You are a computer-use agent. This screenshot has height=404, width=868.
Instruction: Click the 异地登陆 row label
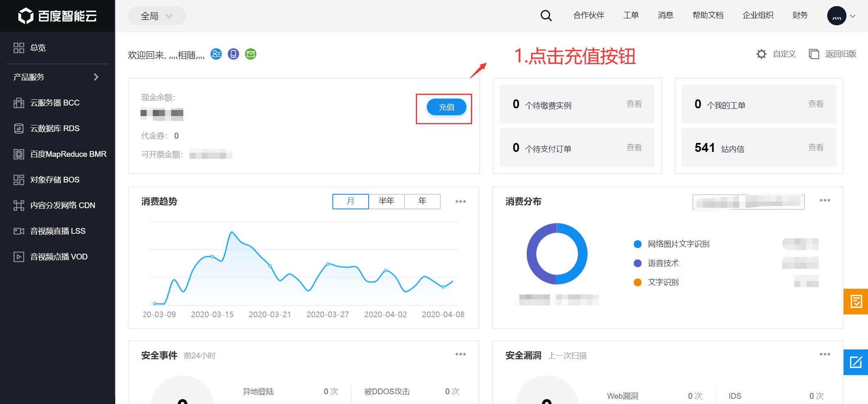click(258, 391)
